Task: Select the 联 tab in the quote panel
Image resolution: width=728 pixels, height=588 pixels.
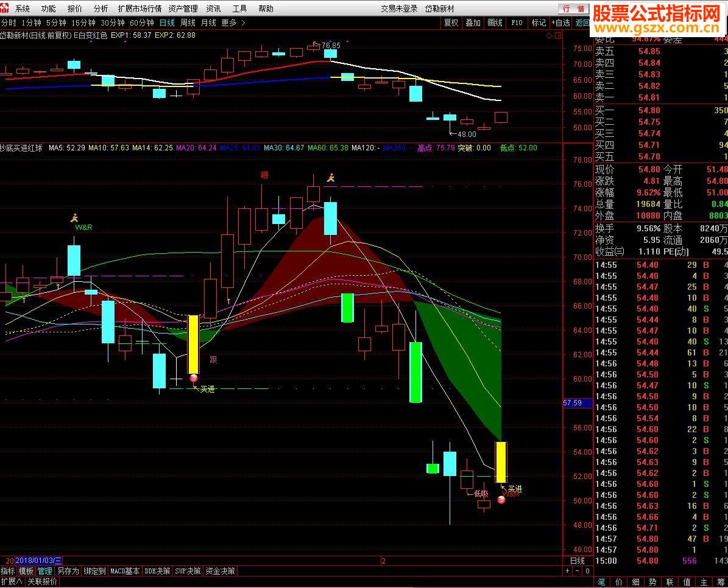Action: point(670,582)
